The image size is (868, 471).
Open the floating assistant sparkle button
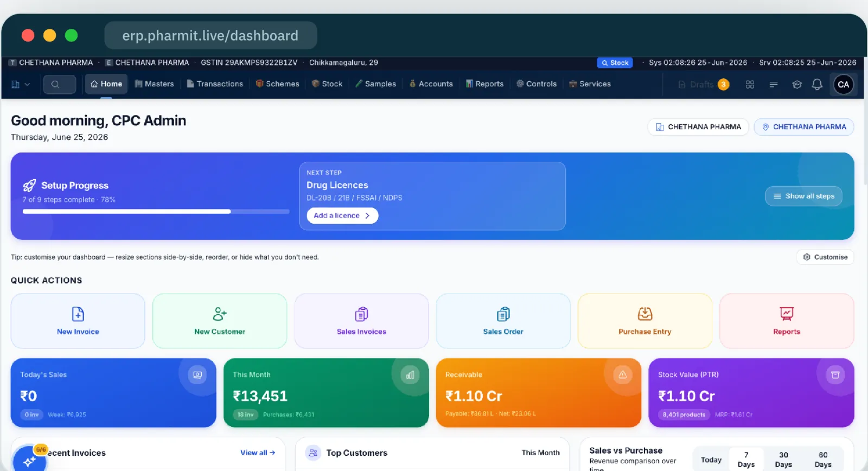pos(29,461)
